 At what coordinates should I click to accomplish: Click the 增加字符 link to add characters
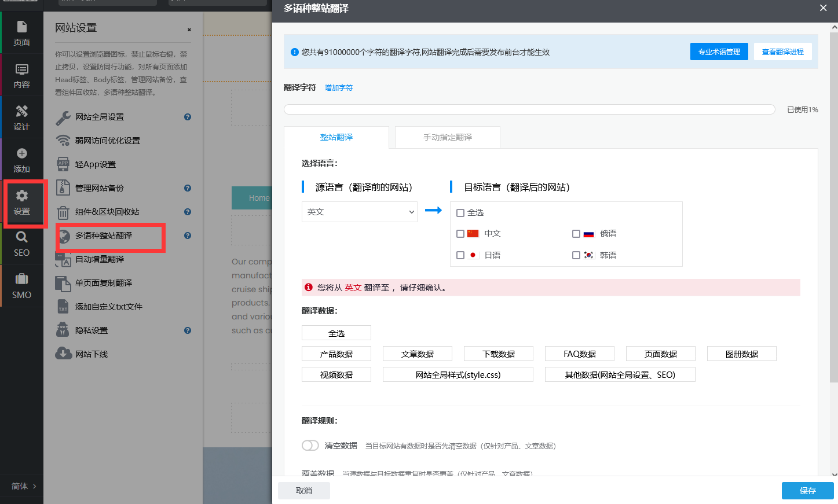(338, 87)
